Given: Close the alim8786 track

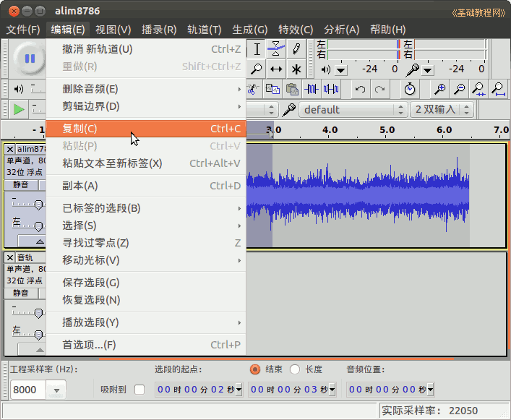Looking at the screenshot, I should pyautogui.click(x=10, y=149).
